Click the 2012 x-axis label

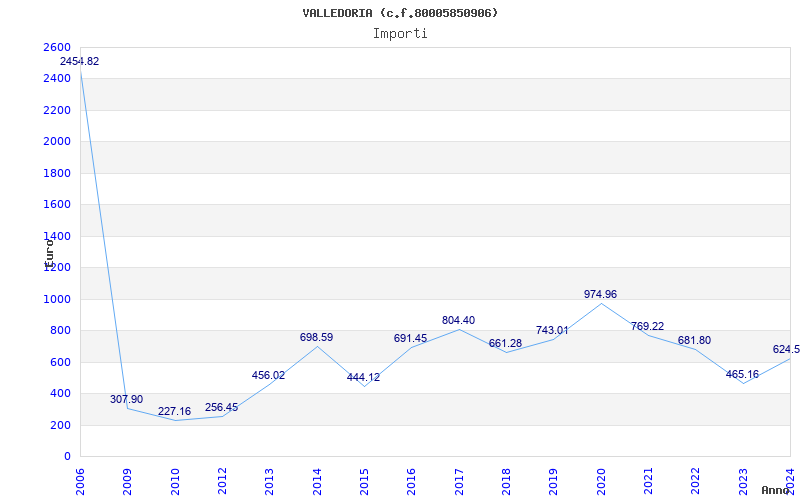pos(222,482)
